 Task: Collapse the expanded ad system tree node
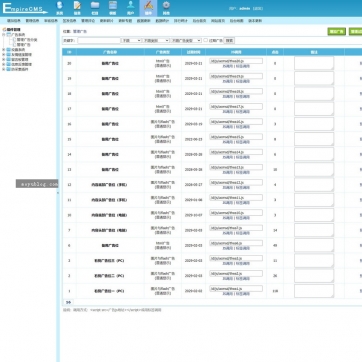coord(4,34)
